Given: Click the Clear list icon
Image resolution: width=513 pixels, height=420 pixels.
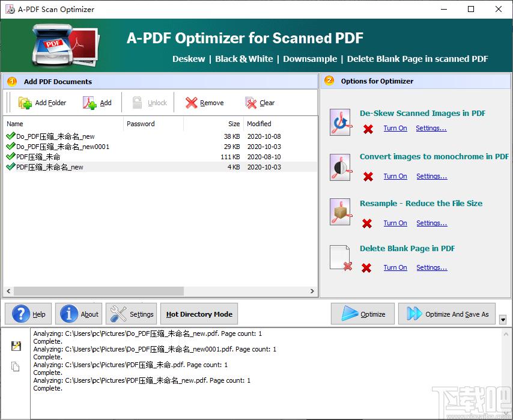Looking at the screenshot, I should (x=250, y=103).
